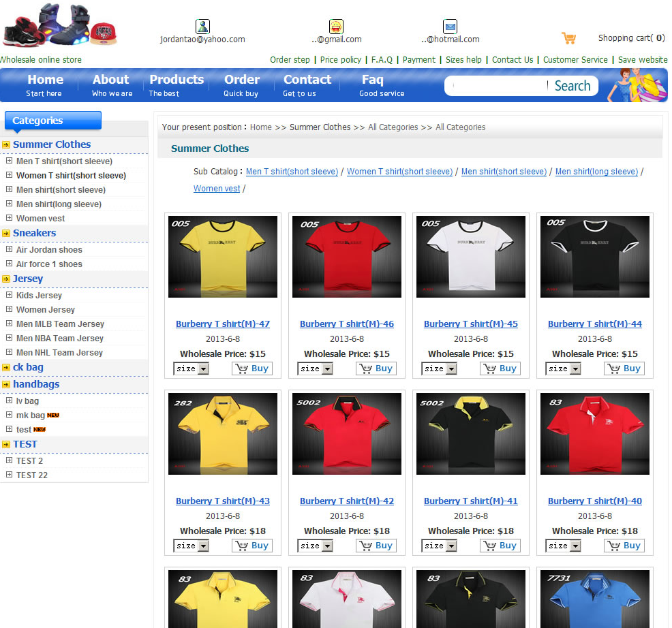
Task: Open the Order quick buy menu
Action: 242,85
